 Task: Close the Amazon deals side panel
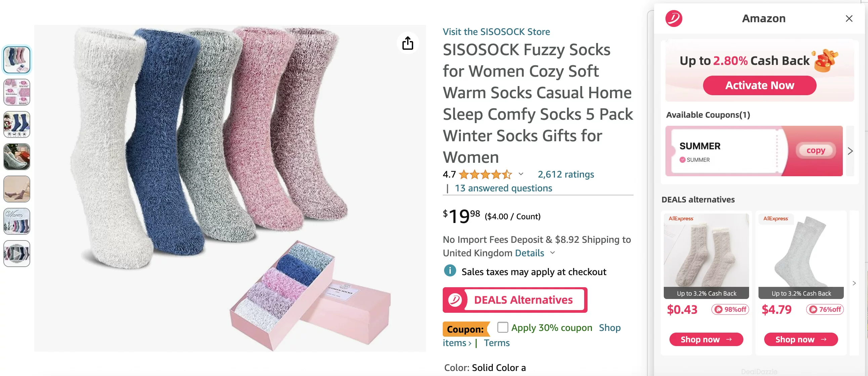point(849,18)
